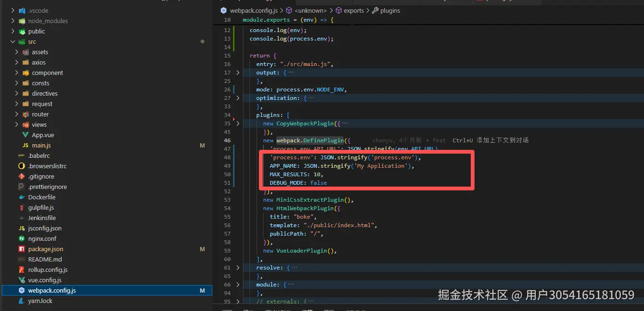This screenshot has height=311, width=644.
Task: Click the Vue icon beside vue.config.js
Action: [x=22, y=280]
